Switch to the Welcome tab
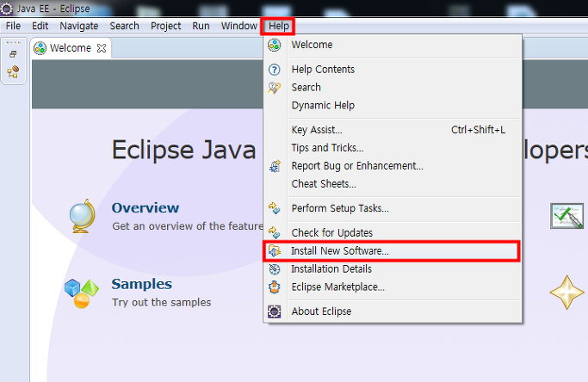This screenshot has height=382, width=588. (x=71, y=48)
